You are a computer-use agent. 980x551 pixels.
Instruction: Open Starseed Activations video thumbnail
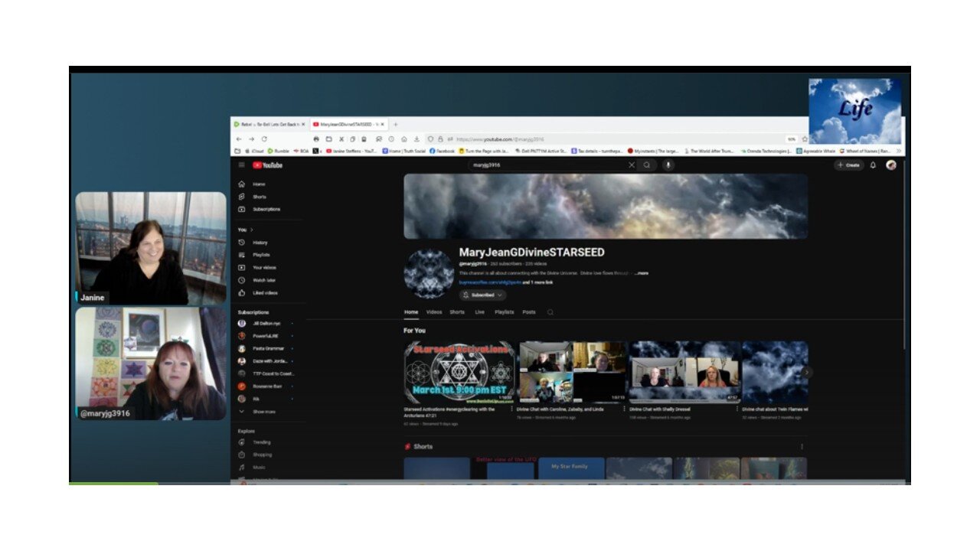459,372
